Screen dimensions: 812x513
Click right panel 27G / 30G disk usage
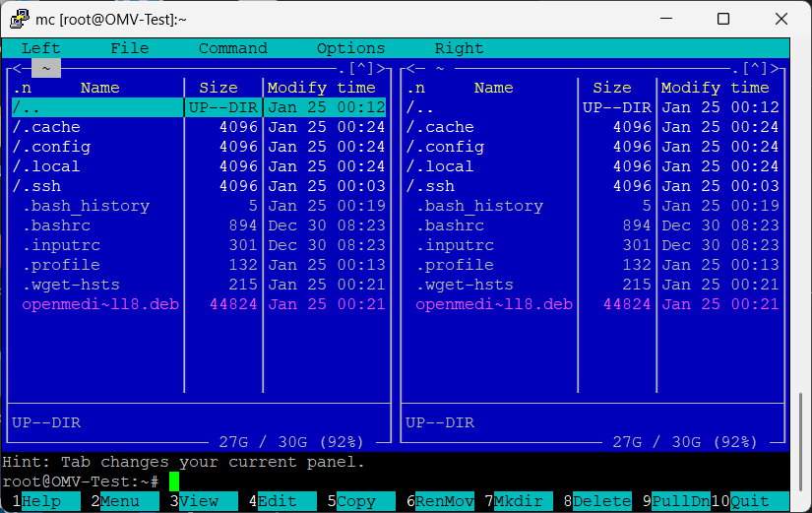(x=685, y=442)
